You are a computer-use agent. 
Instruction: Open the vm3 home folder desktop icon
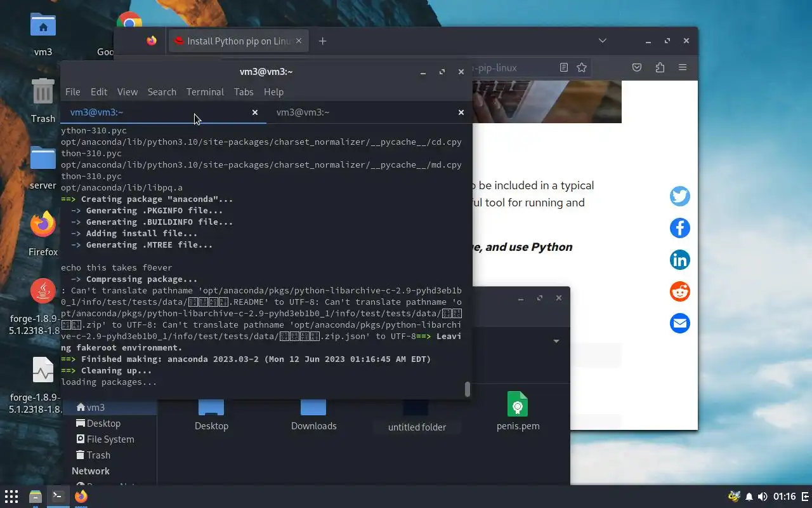coord(43,27)
